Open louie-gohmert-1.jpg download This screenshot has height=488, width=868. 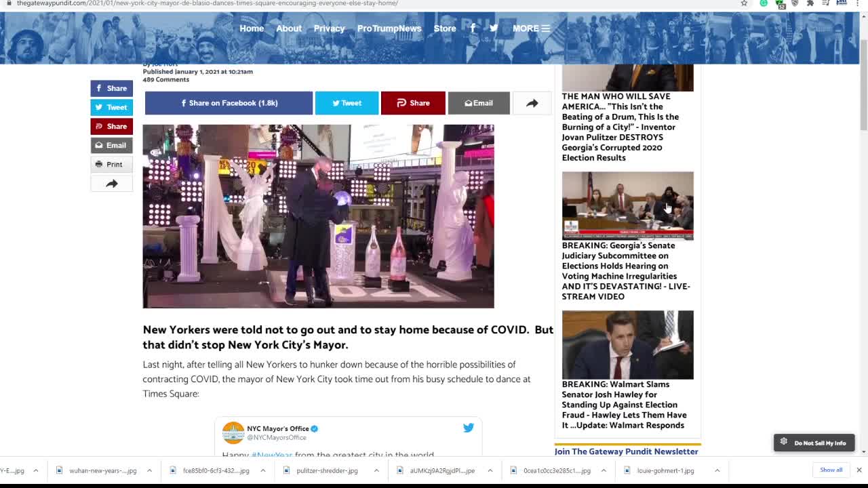click(x=659, y=470)
